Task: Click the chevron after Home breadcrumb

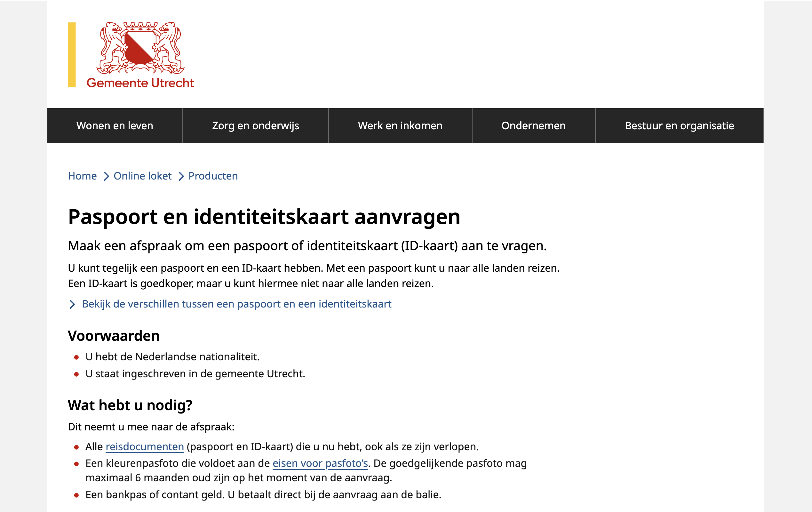Action: pyautogui.click(x=106, y=176)
